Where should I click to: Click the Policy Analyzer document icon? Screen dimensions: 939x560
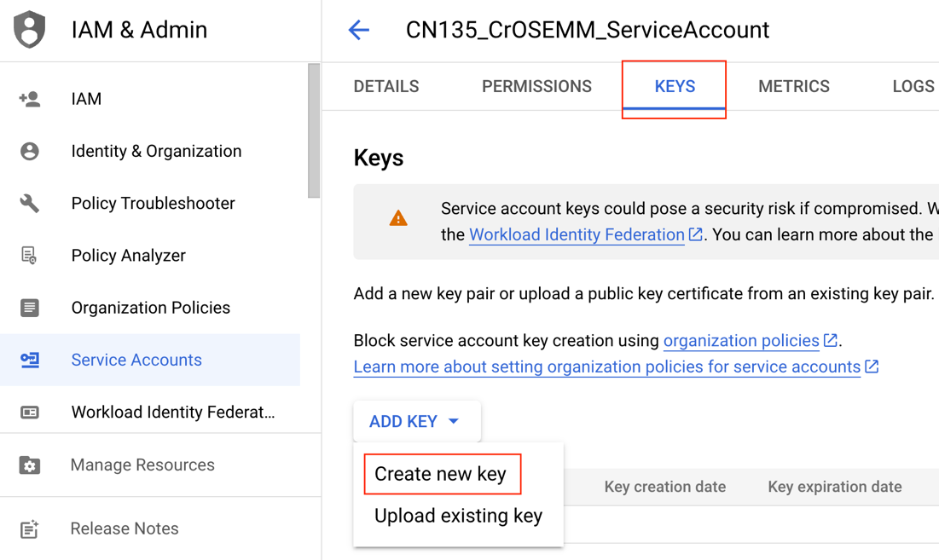pyautogui.click(x=30, y=256)
